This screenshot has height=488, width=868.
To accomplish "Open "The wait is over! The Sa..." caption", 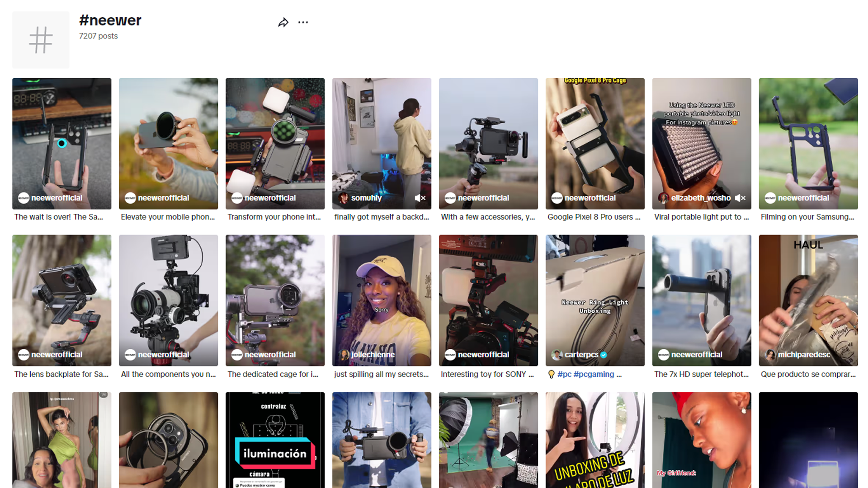I will coord(59,217).
